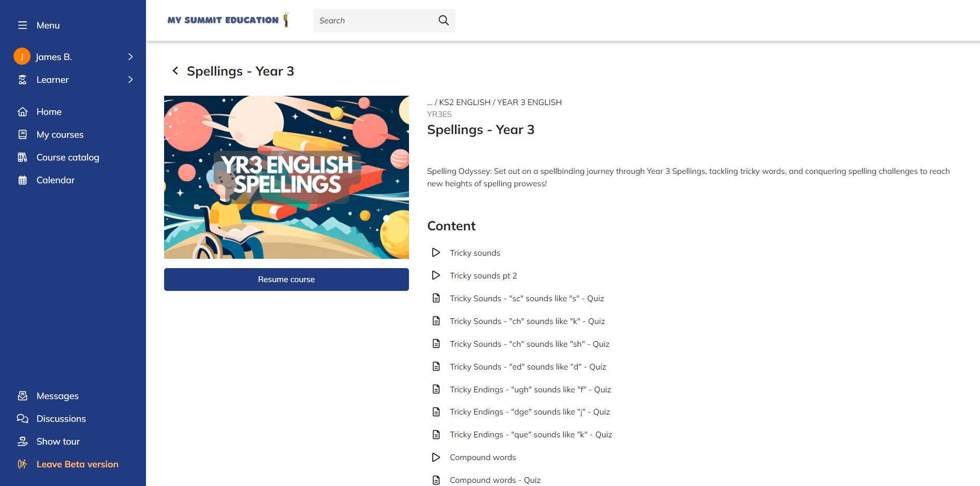Open Tricky Sounds "ch" sounds like "sh" Quiz
Screen dimensions: 980x486
[530, 344]
